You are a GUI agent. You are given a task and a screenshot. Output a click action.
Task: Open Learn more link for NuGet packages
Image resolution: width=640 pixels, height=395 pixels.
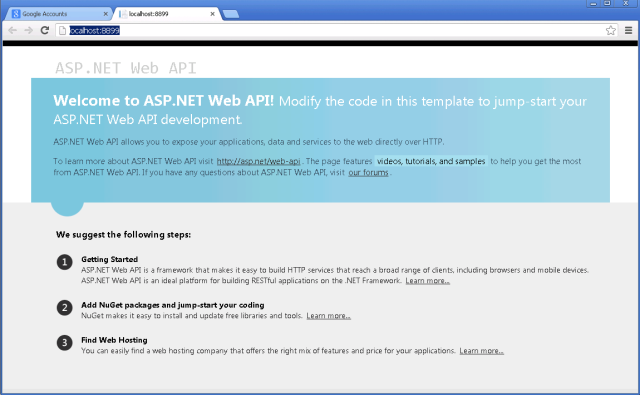(x=329, y=316)
